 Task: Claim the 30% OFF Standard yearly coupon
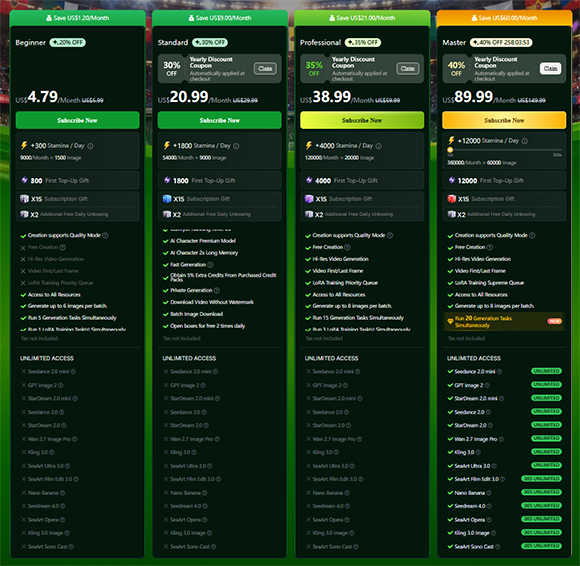[x=265, y=68]
